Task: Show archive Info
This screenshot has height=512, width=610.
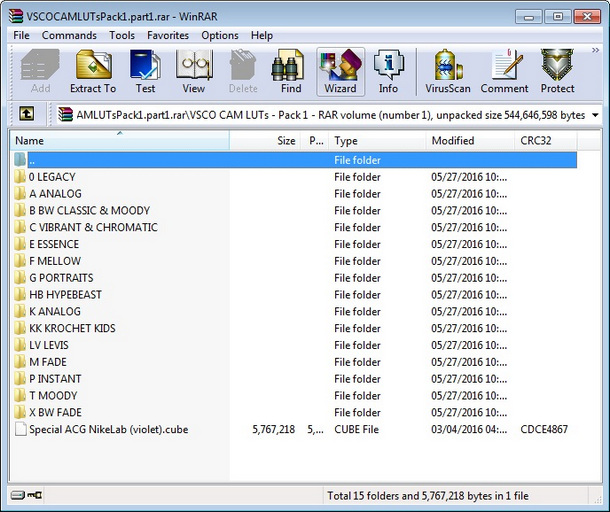Action: (x=388, y=72)
